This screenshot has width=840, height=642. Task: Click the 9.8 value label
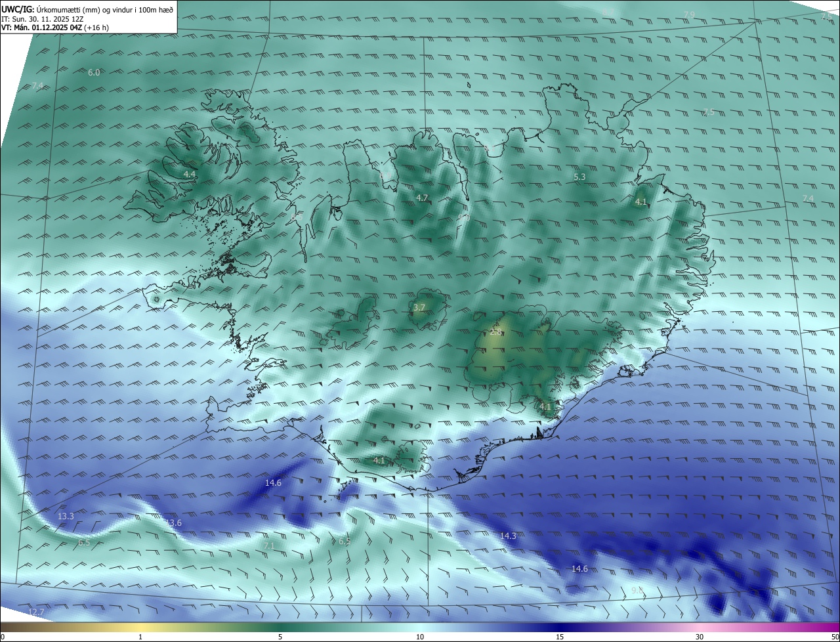(637, 591)
